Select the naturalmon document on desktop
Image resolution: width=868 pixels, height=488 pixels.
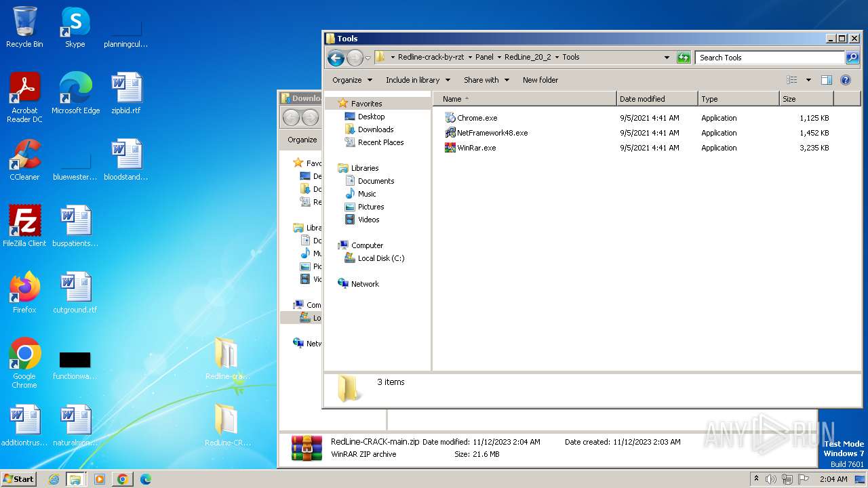coord(75,426)
